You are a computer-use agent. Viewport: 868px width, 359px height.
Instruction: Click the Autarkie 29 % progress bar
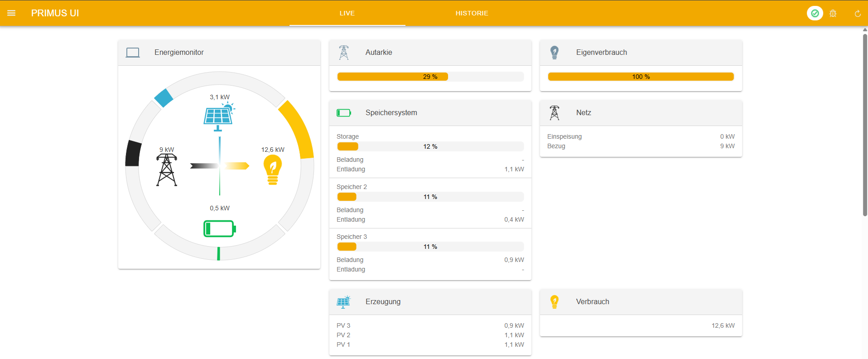(430, 77)
